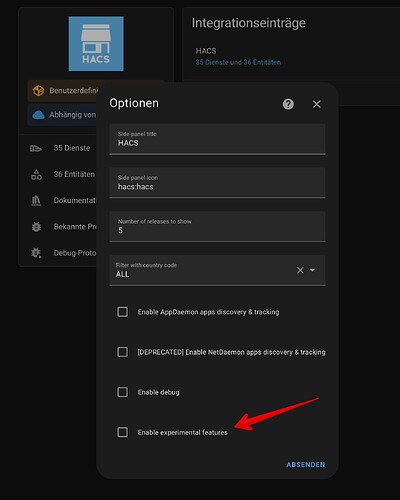Click the shapes icon beside 36 Entitäten
400x500 pixels.
pyautogui.click(x=36, y=174)
